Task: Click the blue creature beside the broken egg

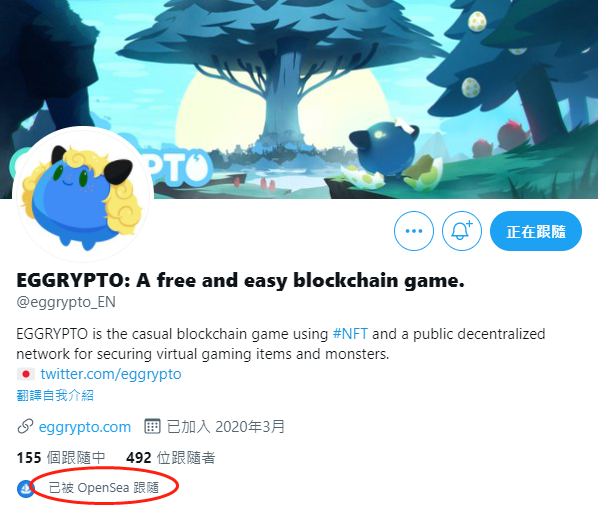Action: click(x=384, y=150)
